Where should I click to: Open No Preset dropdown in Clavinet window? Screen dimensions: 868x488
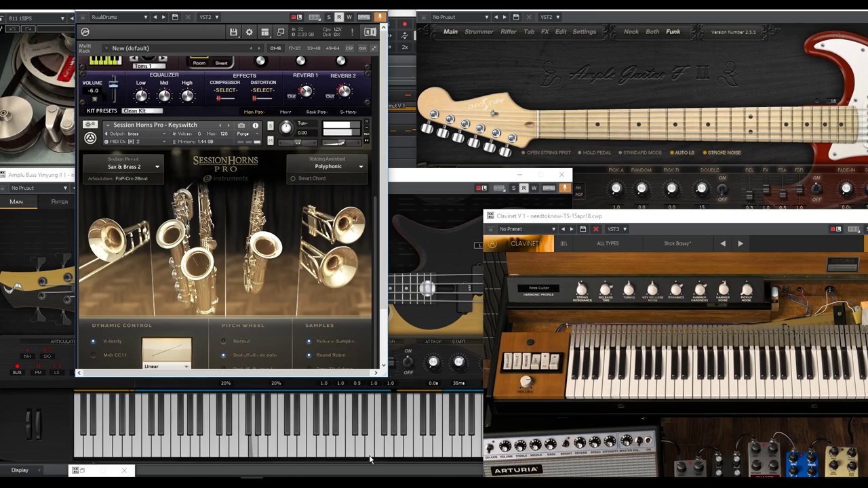point(528,229)
